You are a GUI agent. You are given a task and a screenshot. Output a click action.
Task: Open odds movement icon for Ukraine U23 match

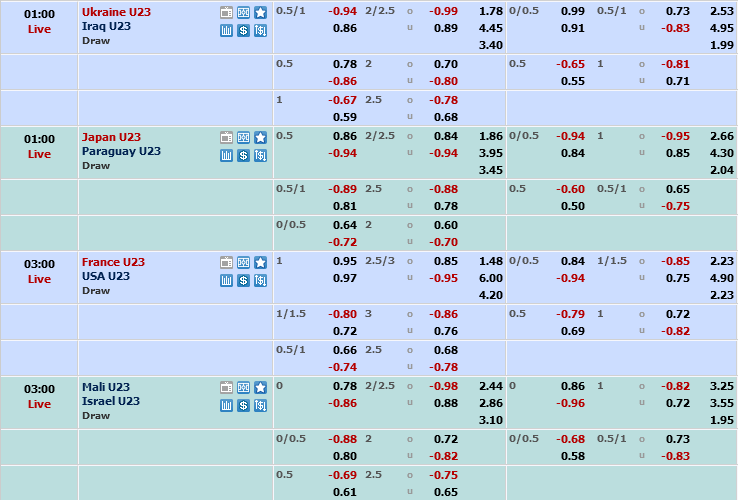pyautogui.click(x=260, y=30)
